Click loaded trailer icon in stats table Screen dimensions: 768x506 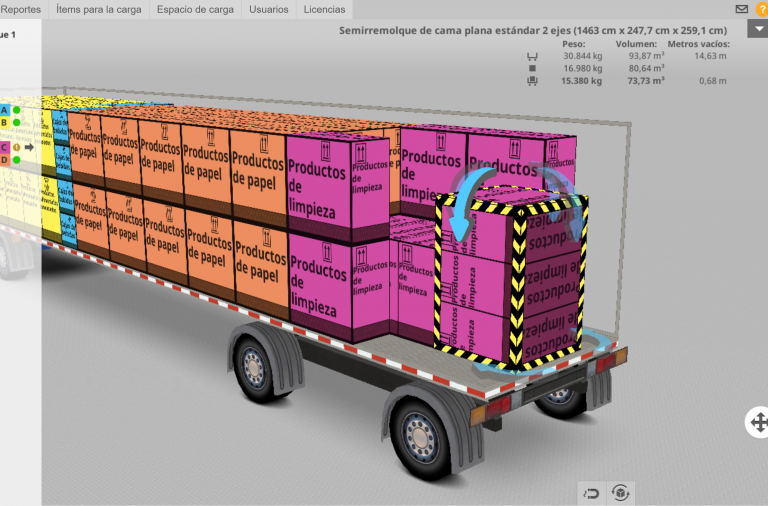click(x=532, y=81)
